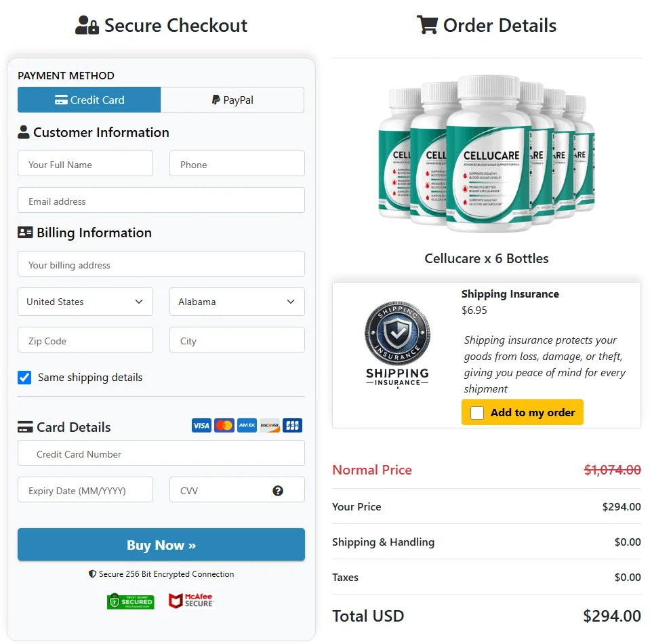Expand the Alabama state dropdown

click(x=237, y=302)
